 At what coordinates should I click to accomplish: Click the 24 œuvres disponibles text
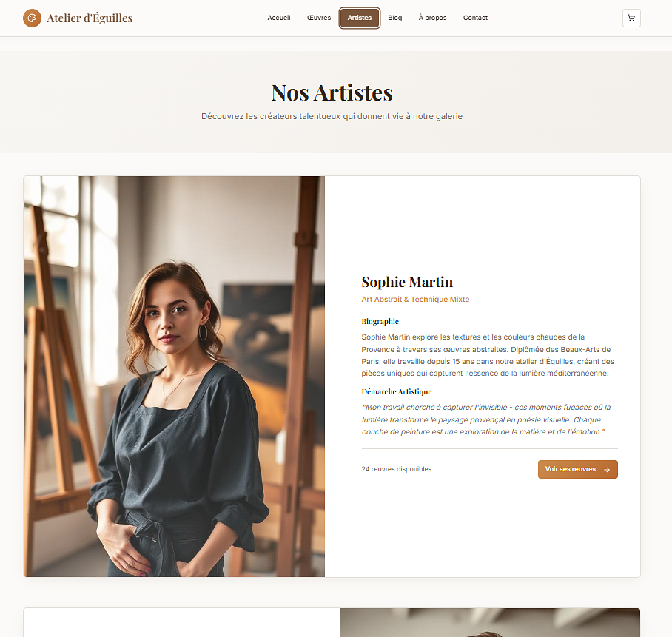(x=397, y=469)
